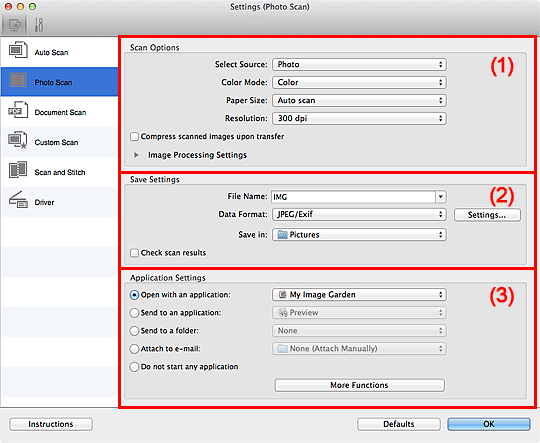Open the general settings tools tab icon
Screen dimensions: 540x443
click(39, 25)
